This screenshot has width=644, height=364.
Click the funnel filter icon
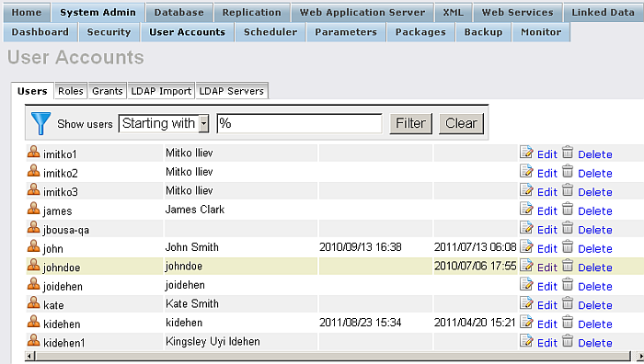tap(40, 123)
